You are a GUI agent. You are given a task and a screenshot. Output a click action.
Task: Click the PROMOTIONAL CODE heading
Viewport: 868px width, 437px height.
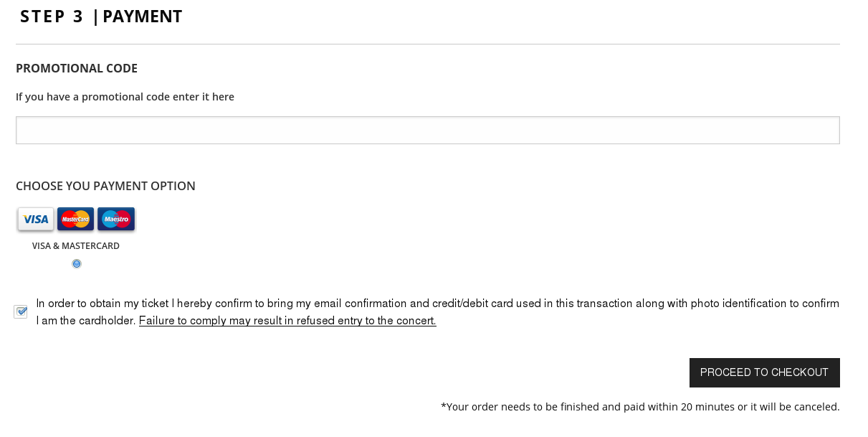77,68
